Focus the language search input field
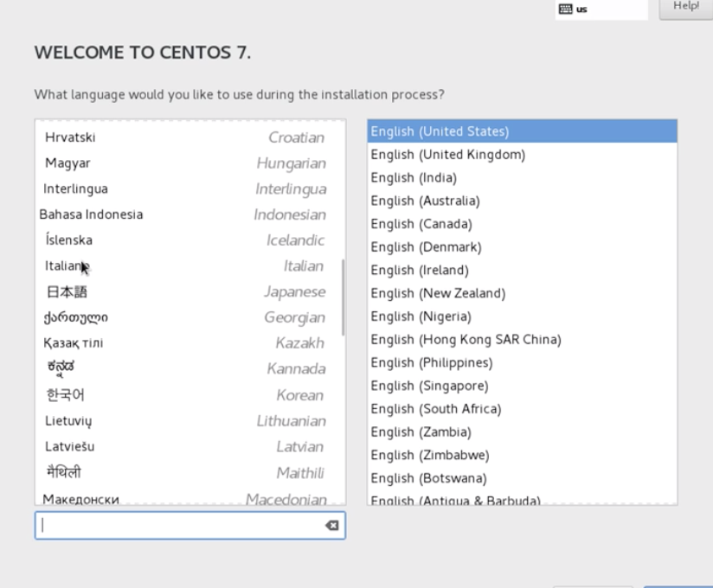 [190, 525]
